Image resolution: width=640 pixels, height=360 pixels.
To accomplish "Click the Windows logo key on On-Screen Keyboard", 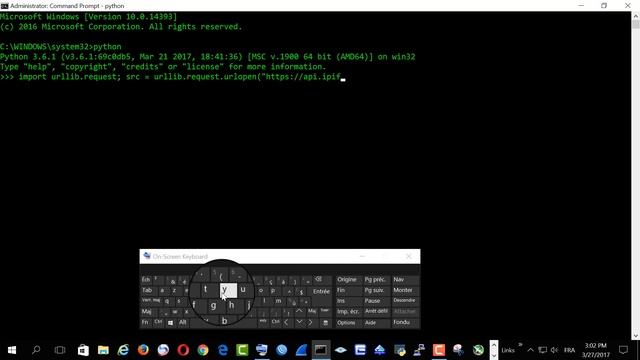I will [170, 322].
